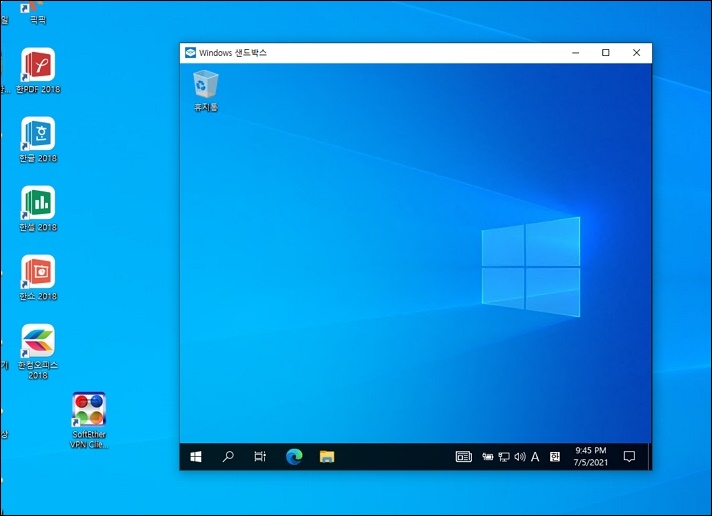Open News and interests on sandbox taskbar

[464, 456]
